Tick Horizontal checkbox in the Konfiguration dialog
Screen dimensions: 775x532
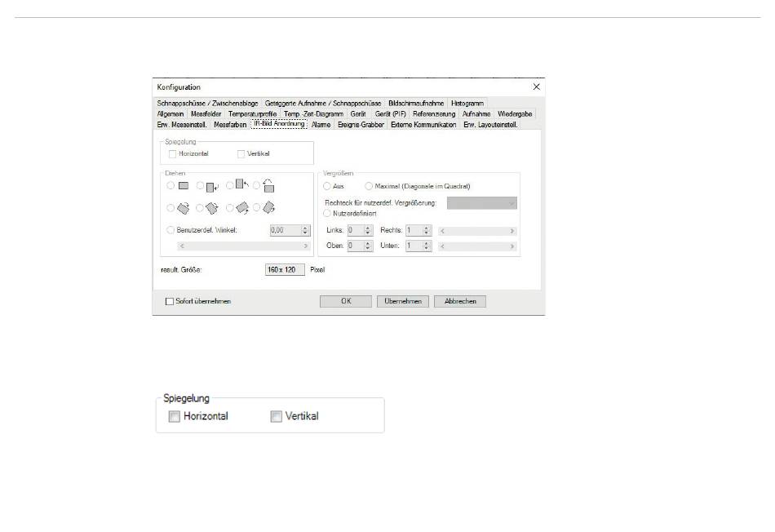point(172,154)
